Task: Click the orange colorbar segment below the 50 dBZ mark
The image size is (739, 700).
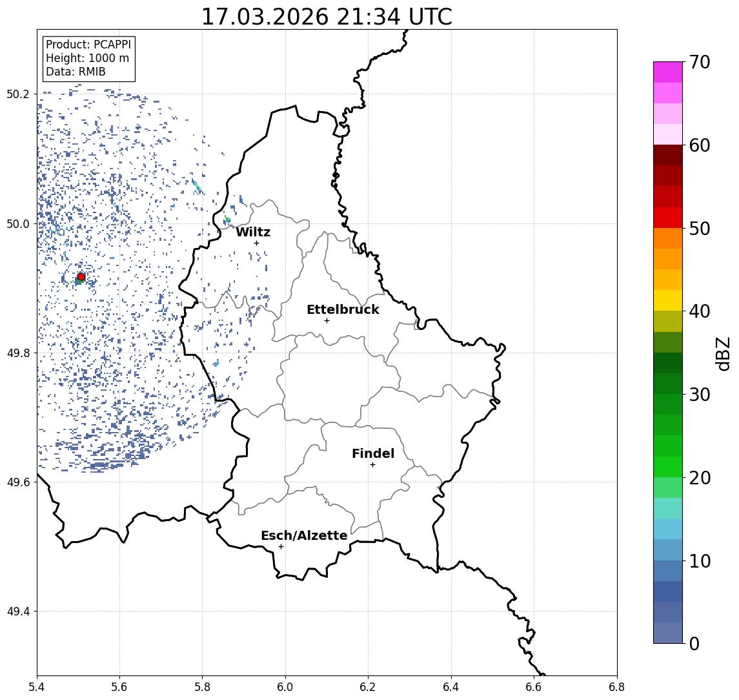Action: (x=668, y=238)
